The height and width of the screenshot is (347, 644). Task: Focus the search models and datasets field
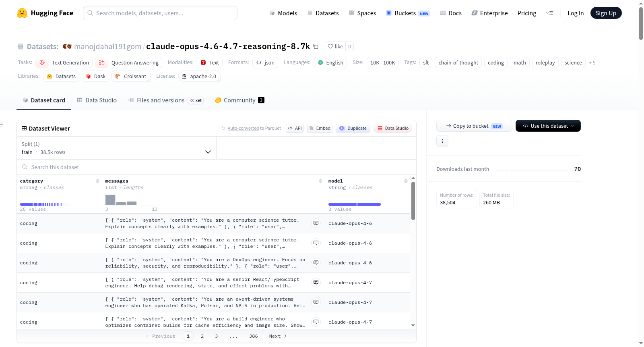(160, 13)
